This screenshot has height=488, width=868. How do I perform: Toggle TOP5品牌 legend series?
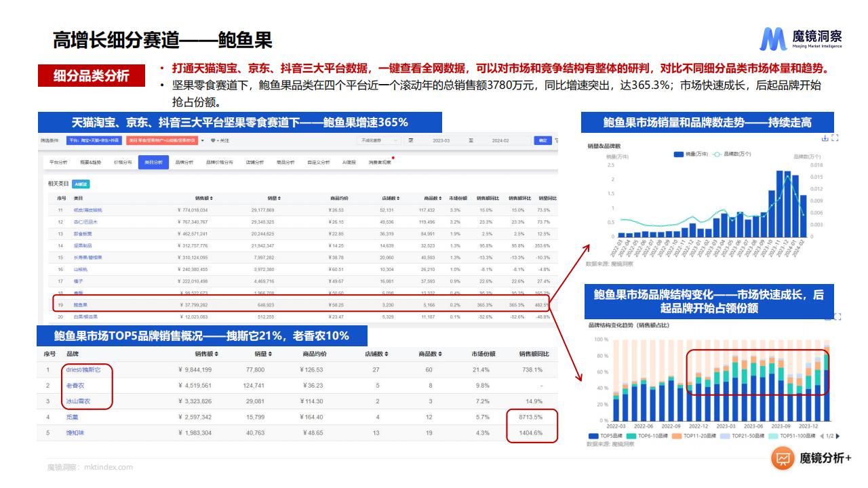pyautogui.click(x=607, y=436)
